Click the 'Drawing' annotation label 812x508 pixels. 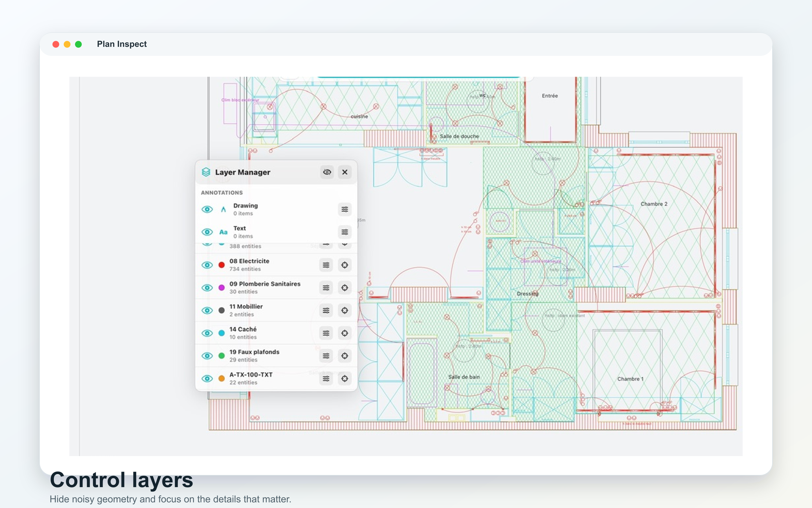click(246, 206)
